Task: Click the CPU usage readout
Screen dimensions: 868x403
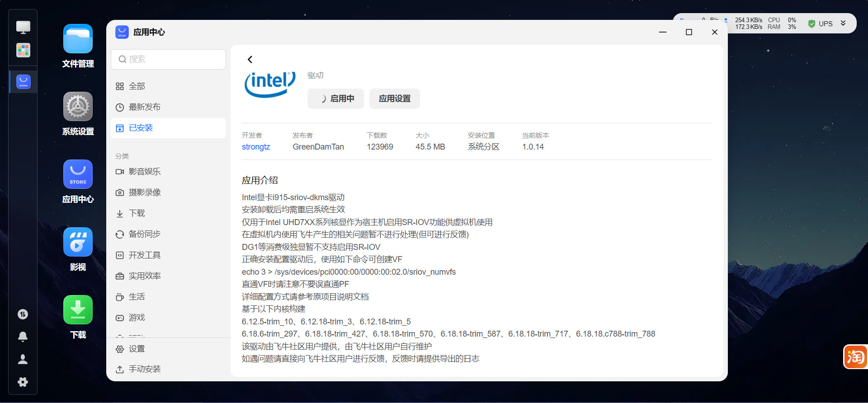Action: tap(782, 20)
